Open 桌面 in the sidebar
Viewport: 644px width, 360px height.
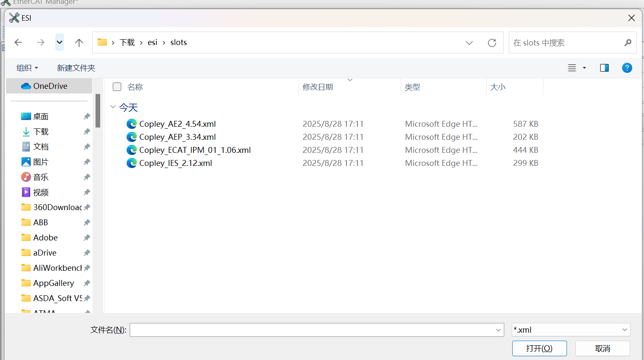[41, 117]
